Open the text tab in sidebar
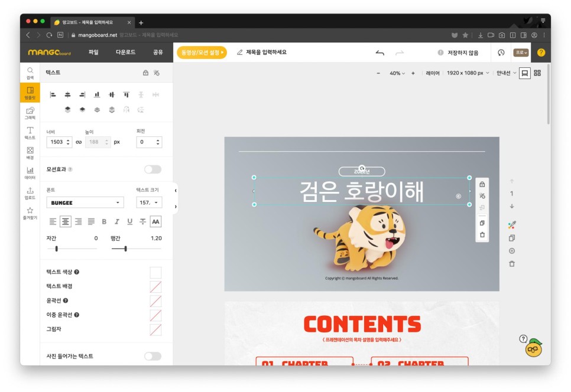571x392 pixels. [x=30, y=133]
